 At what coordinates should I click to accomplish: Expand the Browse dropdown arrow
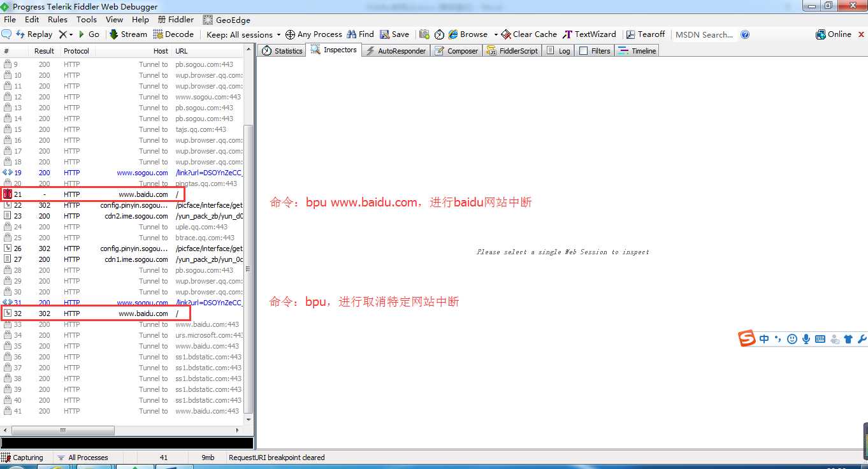[x=495, y=34]
